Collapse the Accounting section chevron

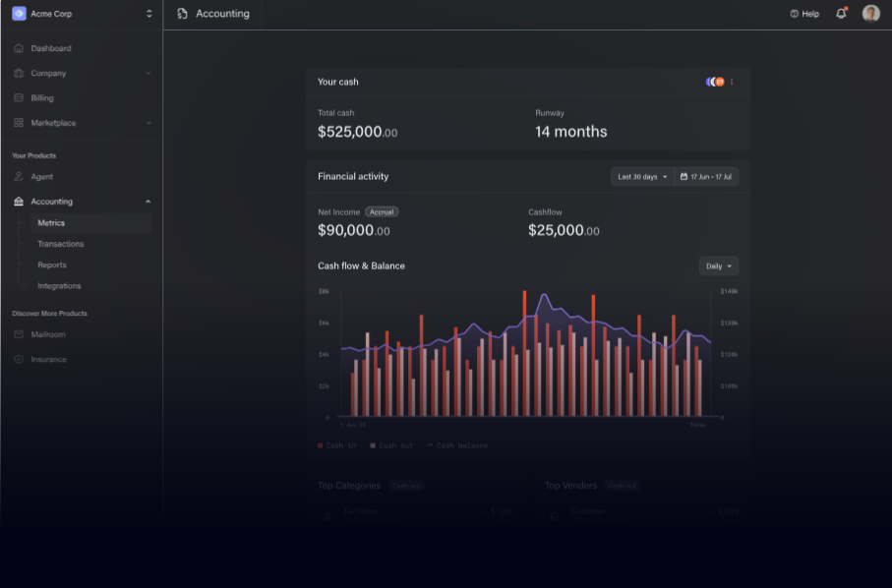tap(149, 202)
